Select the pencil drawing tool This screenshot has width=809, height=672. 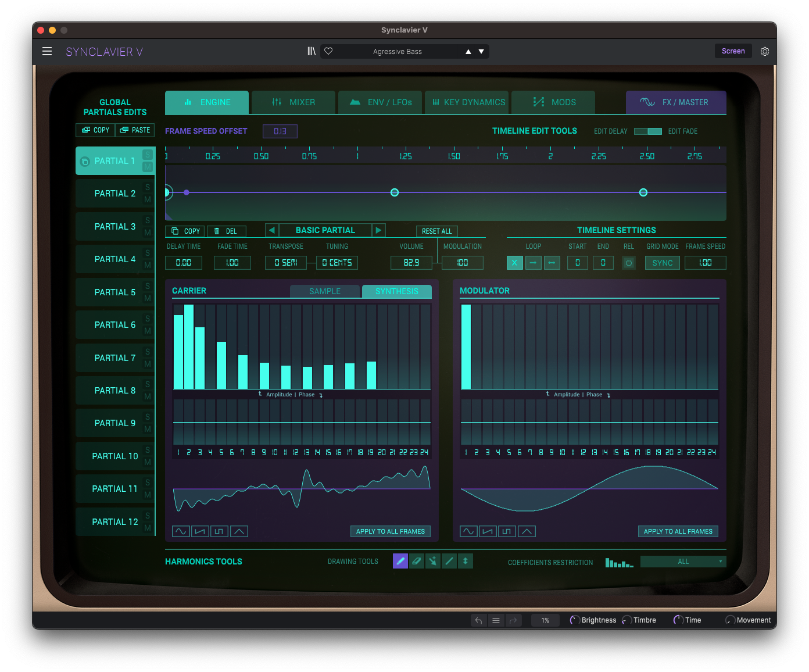click(400, 561)
